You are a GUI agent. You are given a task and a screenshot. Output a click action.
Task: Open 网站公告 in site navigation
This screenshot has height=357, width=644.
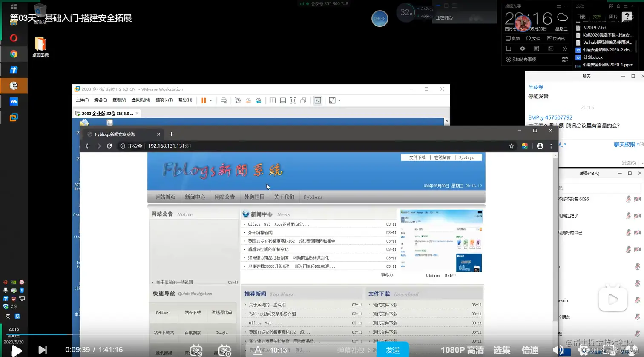[x=225, y=197]
